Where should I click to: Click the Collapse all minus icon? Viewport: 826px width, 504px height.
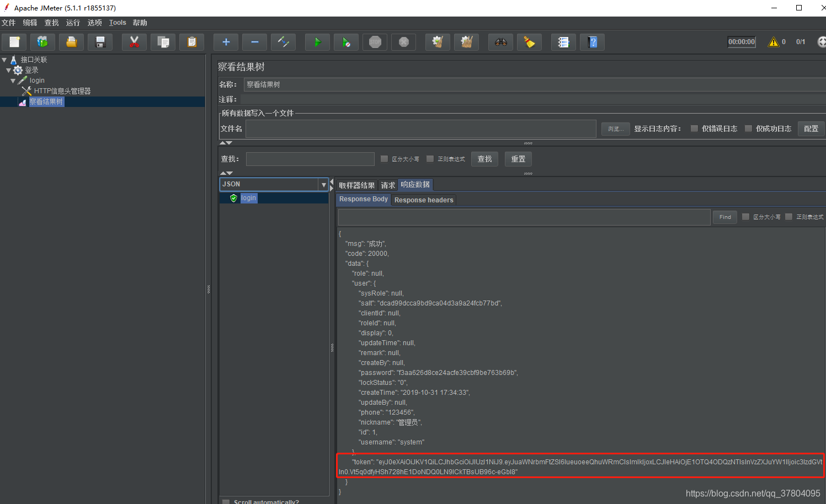pos(254,42)
